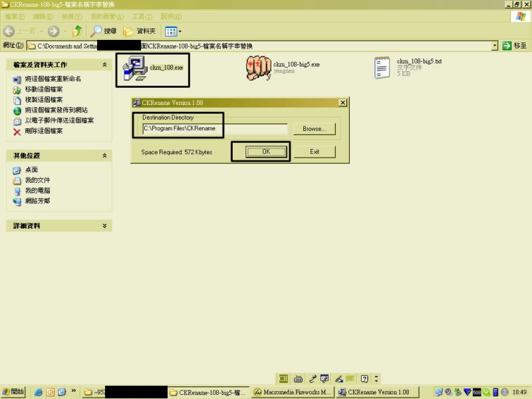Switch to Macromedia Fireworks taskbar button
Viewport: 532px width, 399px height.
293,392
